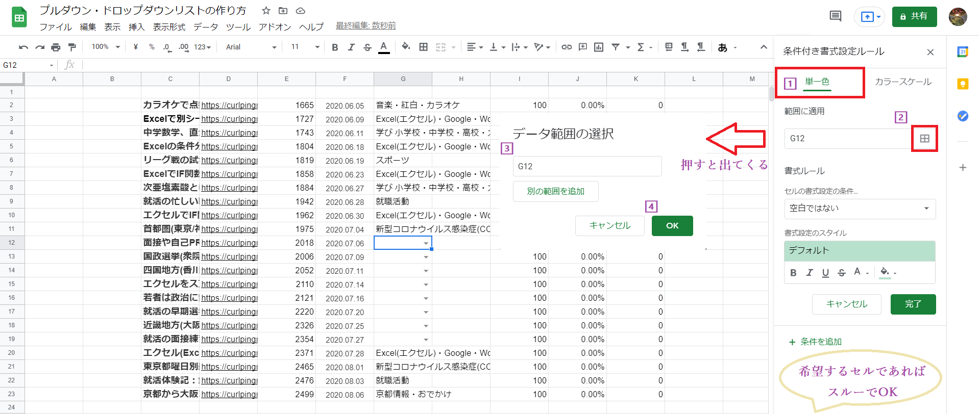Image resolution: width=980 pixels, height=414 pixels.
Task: Undo the last action
Action: (23, 47)
